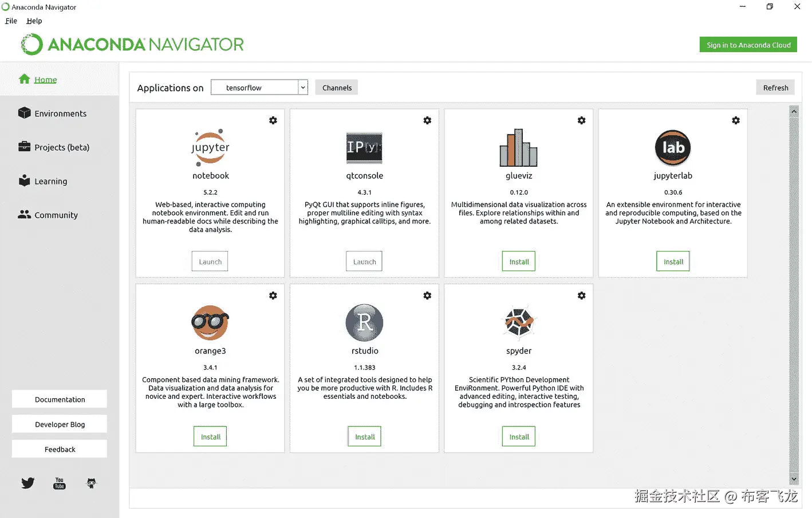Open the Channels button
Image resolution: width=812 pixels, height=518 pixels.
(337, 88)
